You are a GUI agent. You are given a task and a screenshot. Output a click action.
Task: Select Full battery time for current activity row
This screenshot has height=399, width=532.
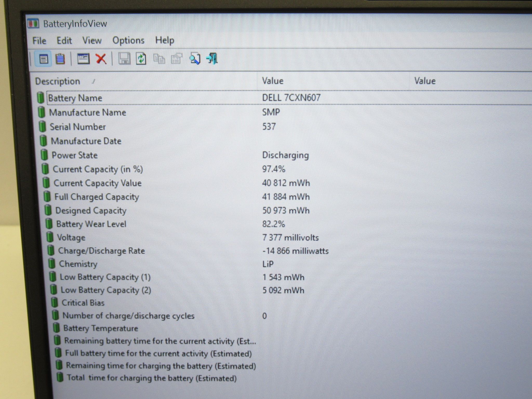(158, 354)
